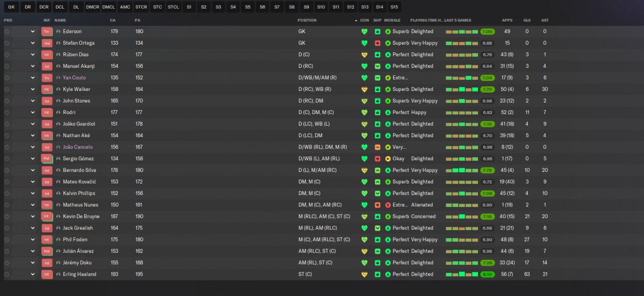This screenshot has width=644, height=296.
Task: Click Ederson's condition heart icon
Action: (x=364, y=31)
